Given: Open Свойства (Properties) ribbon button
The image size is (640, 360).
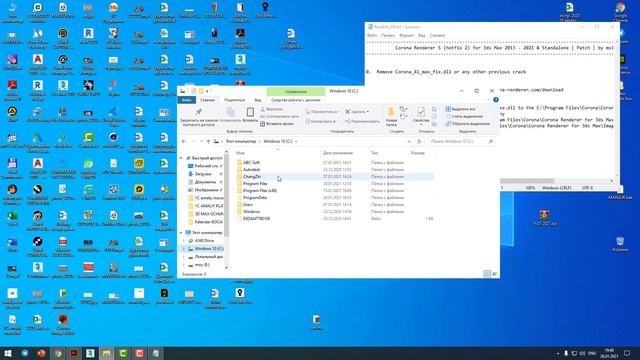Looking at the screenshot, I should [x=421, y=116].
